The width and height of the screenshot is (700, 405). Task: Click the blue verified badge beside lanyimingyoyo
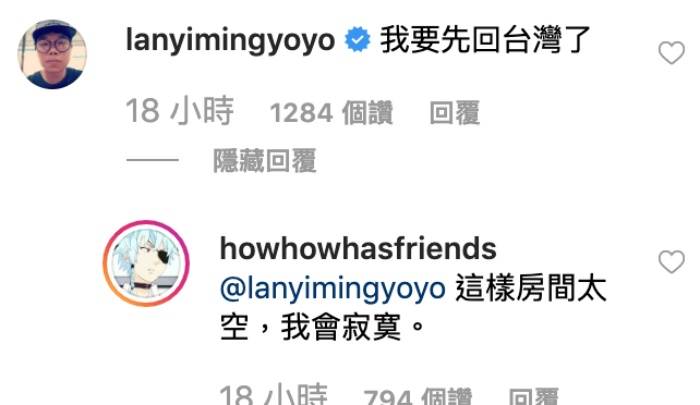click(358, 39)
